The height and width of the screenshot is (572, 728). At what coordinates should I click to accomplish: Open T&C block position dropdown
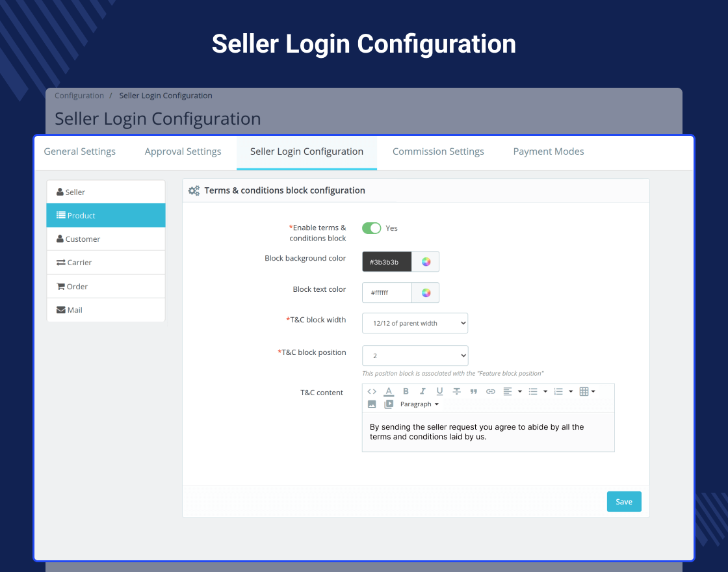415,356
